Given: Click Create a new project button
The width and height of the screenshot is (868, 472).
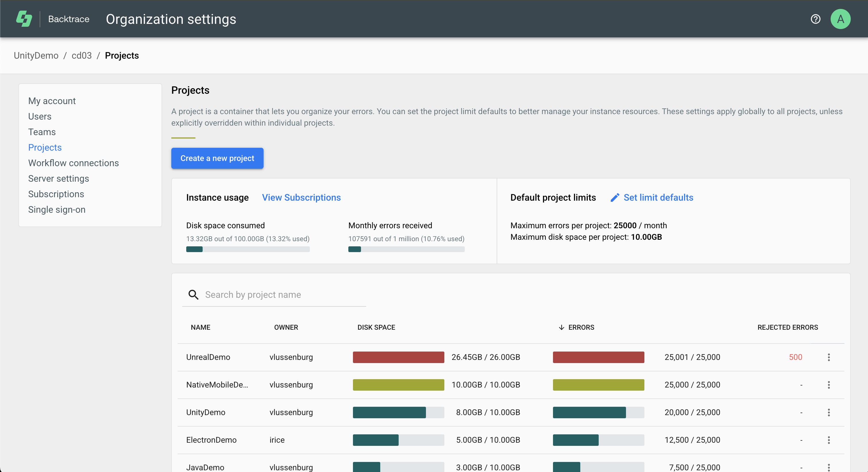Looking at the screenshot, I should click(x=217, y=158).
